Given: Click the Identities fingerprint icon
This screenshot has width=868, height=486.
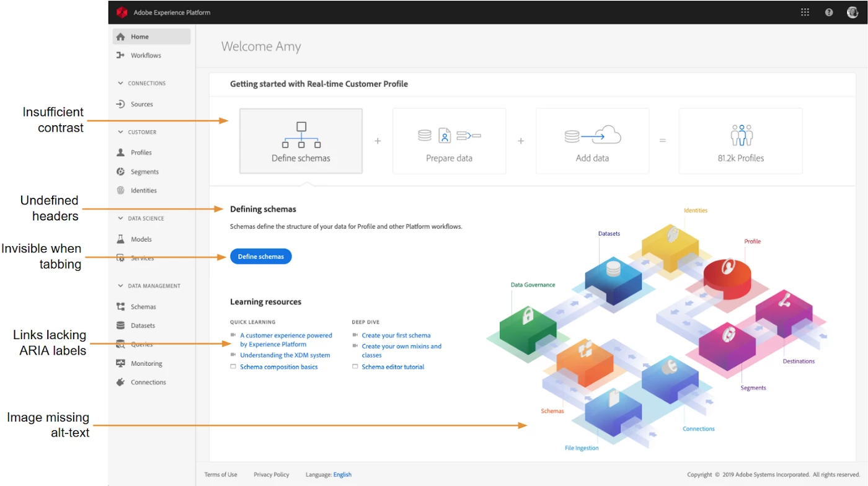Looking at the screenshot, I should click(121, 190).
